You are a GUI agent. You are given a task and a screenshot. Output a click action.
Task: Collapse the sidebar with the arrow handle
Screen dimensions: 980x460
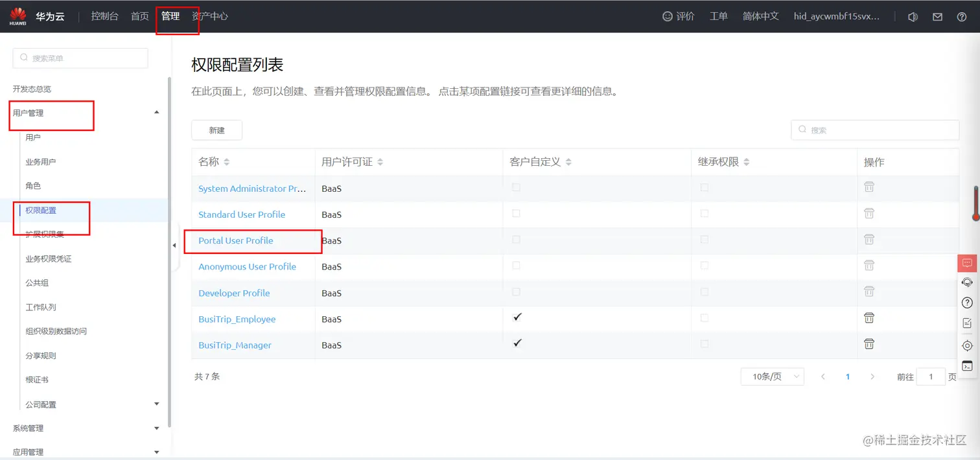coord(174,246)
